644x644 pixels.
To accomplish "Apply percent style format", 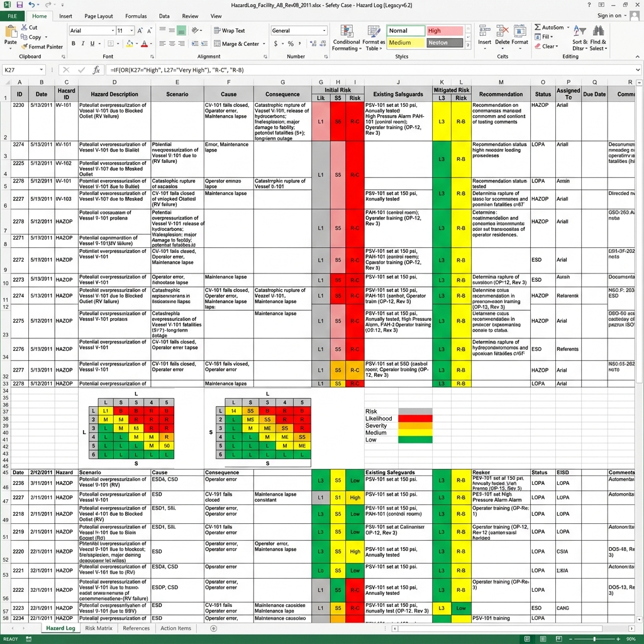I will (291, 43).
